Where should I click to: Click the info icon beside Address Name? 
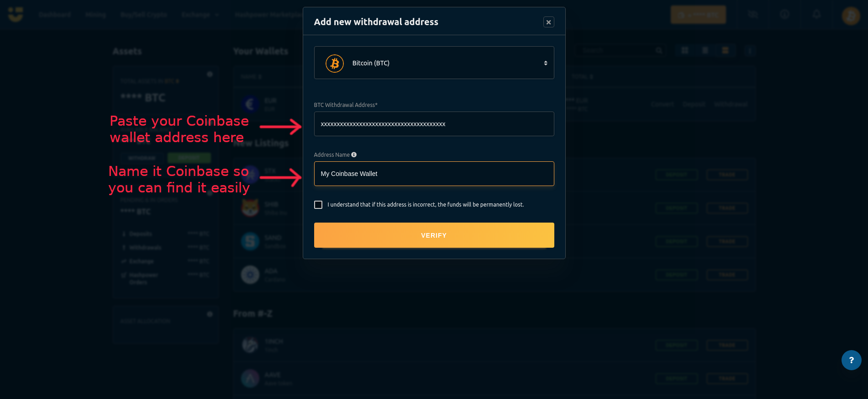pyautogui.click(x=354, y=155)
